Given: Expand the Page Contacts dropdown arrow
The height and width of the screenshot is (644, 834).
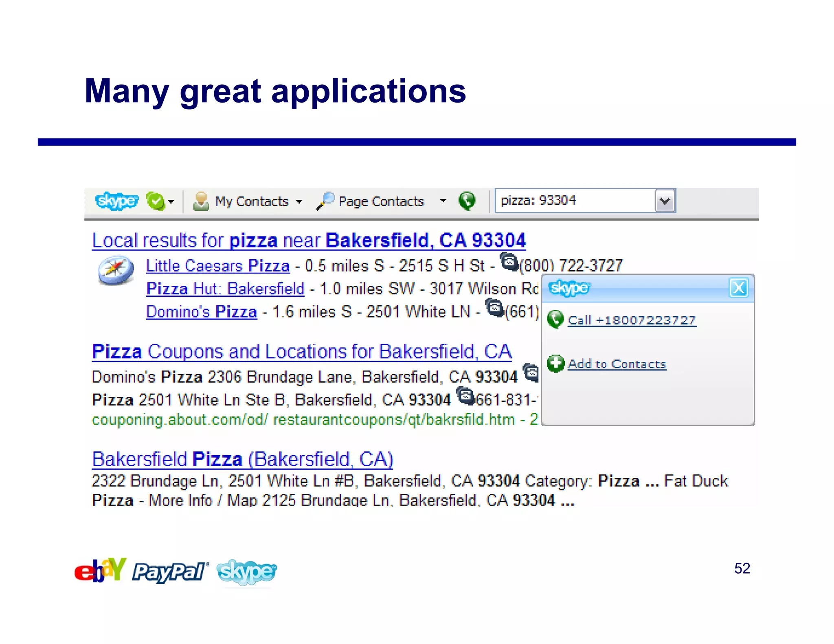Looking at the screenshot, I should click(x=443, y=201).
